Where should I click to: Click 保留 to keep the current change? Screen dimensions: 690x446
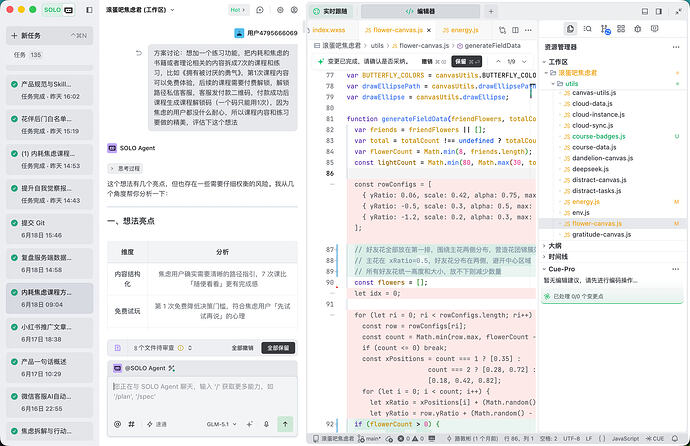466,62
